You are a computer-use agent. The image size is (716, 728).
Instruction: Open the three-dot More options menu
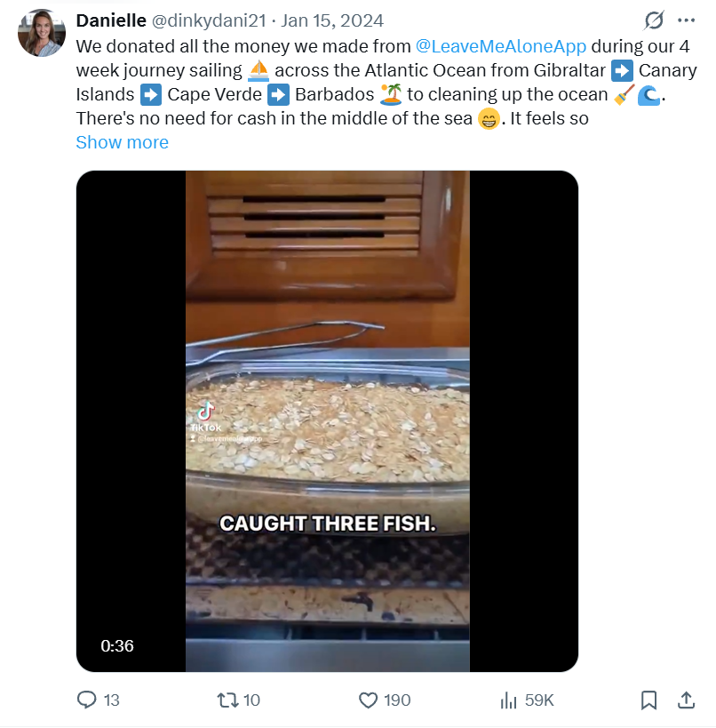point(686,20)
